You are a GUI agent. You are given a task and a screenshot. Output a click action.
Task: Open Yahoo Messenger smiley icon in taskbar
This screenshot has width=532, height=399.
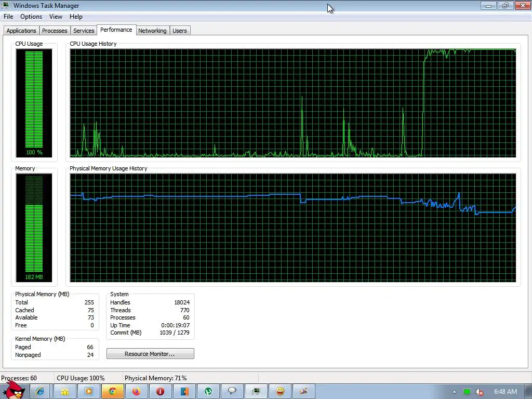(x=280, y=392)
